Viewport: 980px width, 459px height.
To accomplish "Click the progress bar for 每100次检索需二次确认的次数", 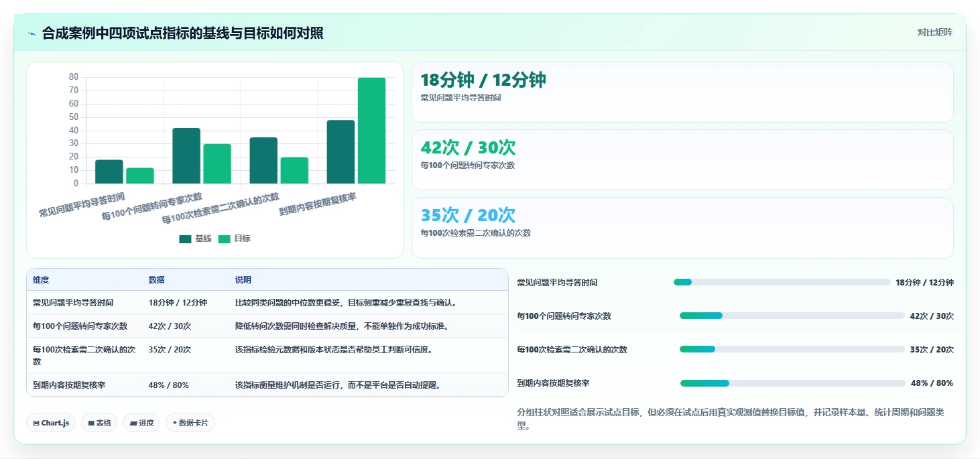I will tap(792, 349).
